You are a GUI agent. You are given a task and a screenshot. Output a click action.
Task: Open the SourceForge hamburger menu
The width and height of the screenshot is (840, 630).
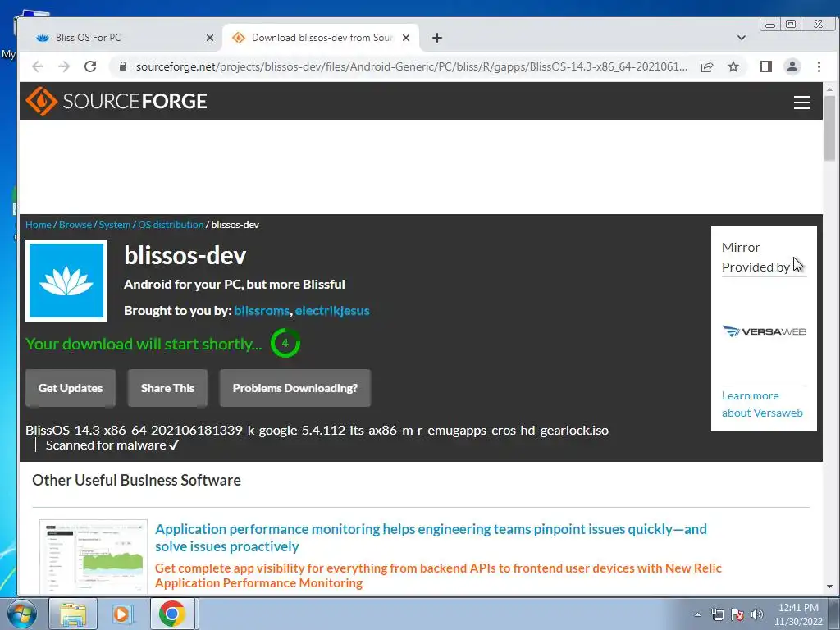tap(801, 103)
